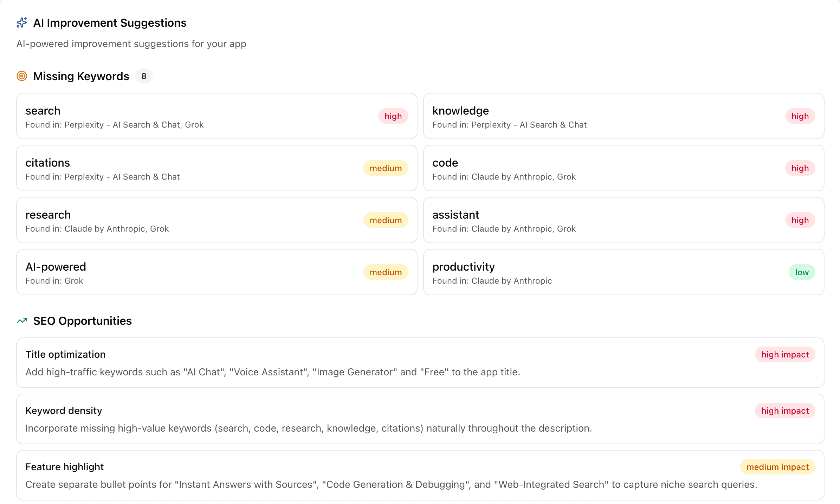Click the '8' count badge near Missing Keywords
The width and height of the screenshot is (840, 504).
(143, 76)
